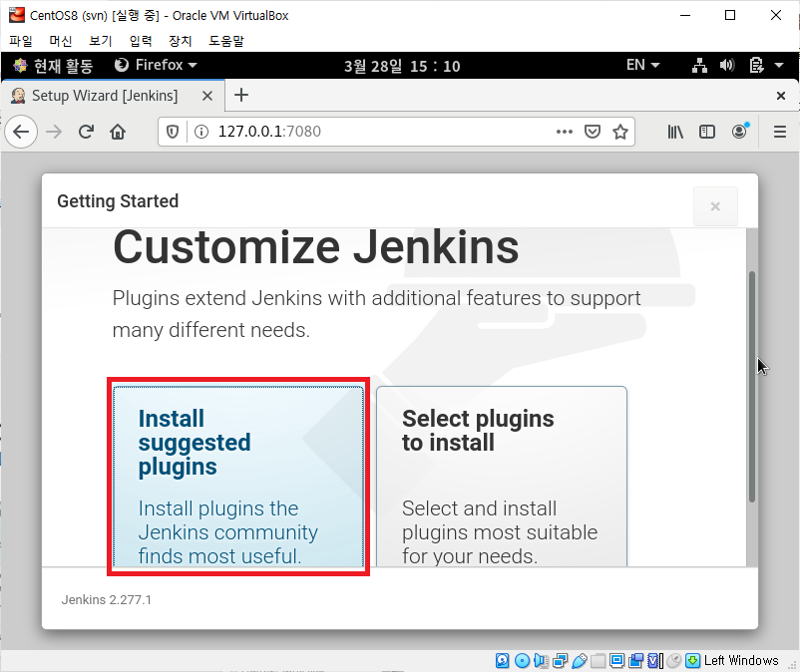Image resolution: width=800 pixels, height=672 pixels.
Task: Open page actions three-dots menu
Action: click(x=565, y=132)
